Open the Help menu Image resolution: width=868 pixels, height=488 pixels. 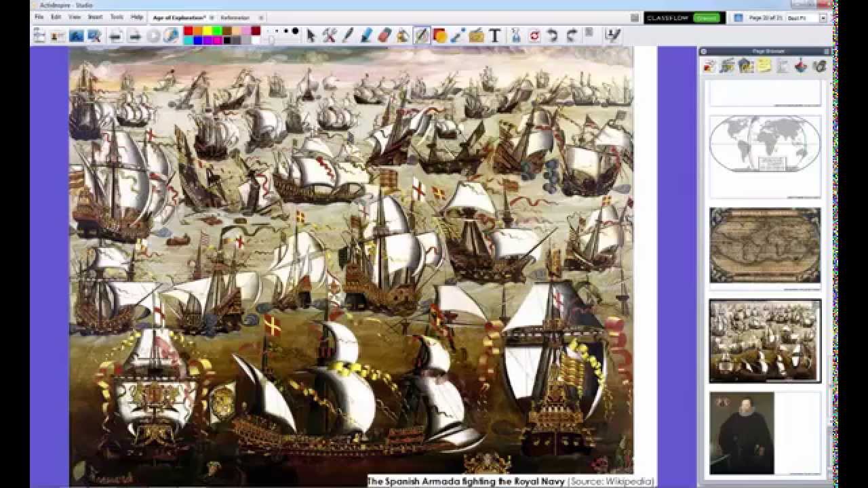(x=137, y=17)
